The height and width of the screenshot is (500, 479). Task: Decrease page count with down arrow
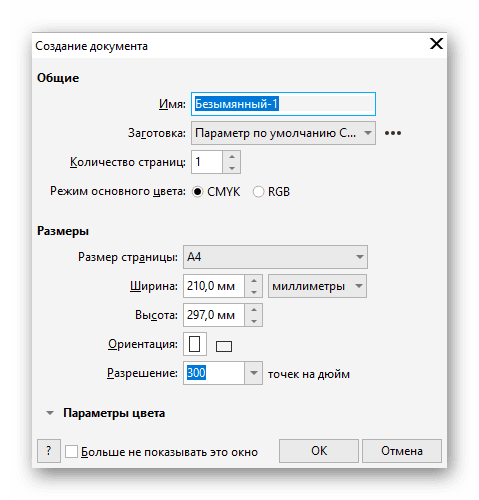[232, 168]
